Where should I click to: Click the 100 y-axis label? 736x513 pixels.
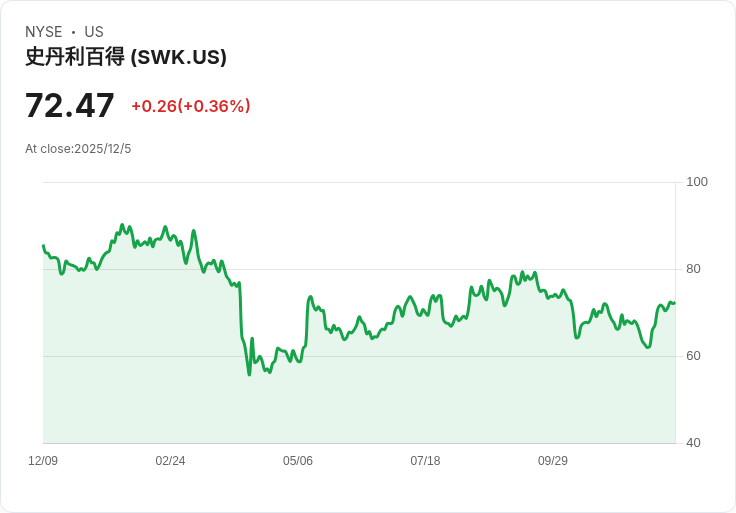697,182
